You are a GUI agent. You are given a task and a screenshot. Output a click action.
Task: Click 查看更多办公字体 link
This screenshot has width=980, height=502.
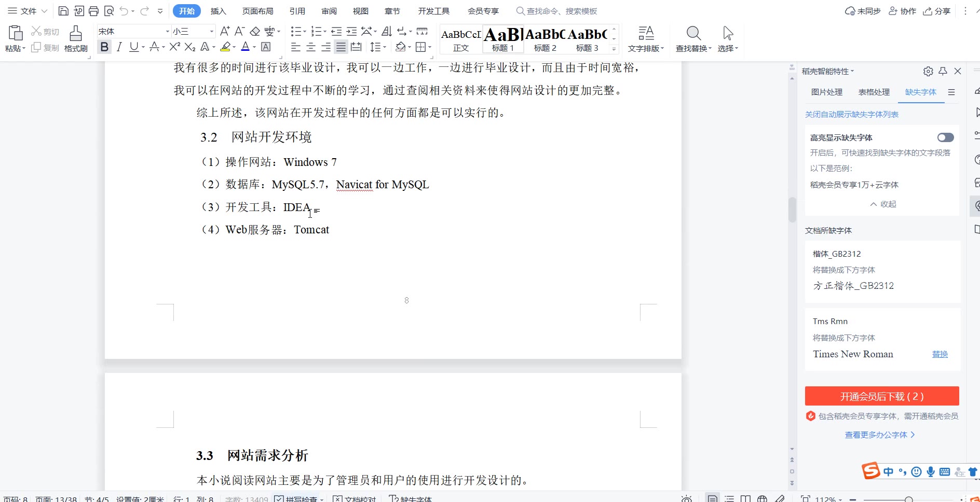[880, 435]
